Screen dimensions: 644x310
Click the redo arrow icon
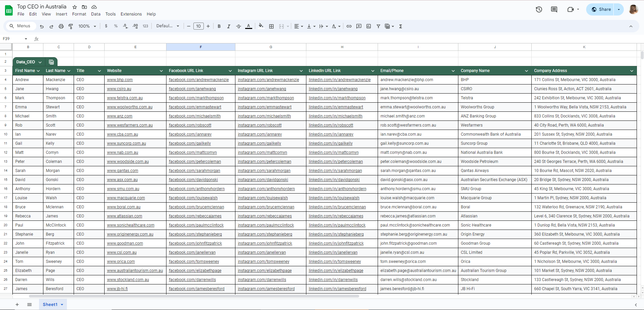click(x=51, y=26)
